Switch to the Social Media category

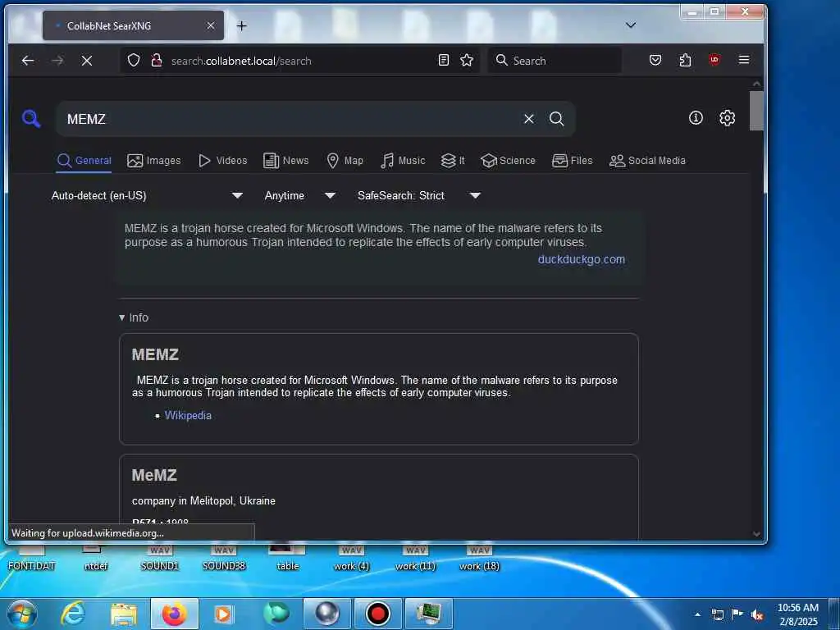pos(647,161)
